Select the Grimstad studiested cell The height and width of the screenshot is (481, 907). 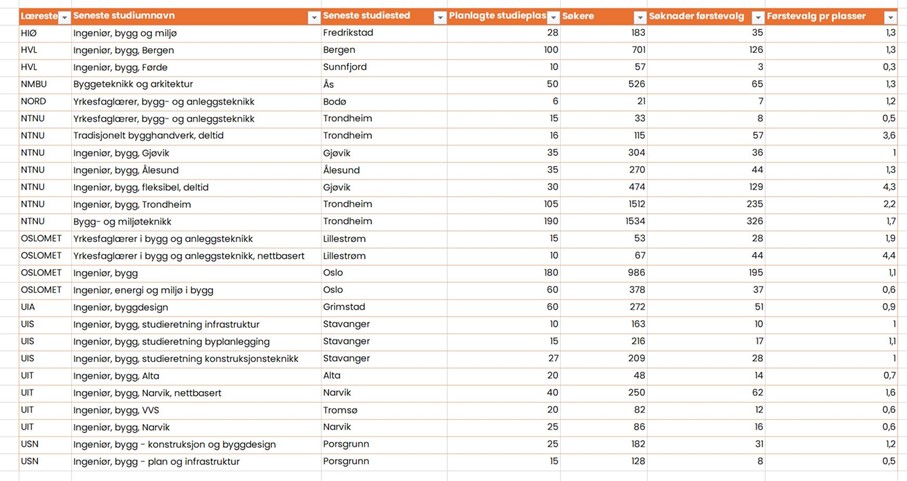[384, 307]
